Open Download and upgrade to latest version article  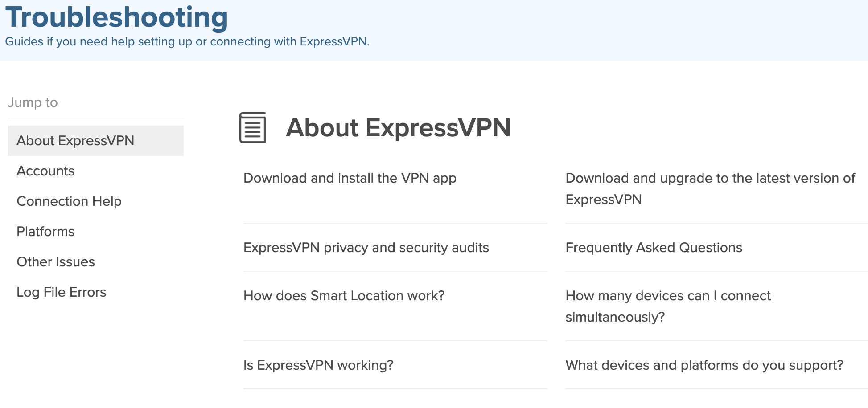tap(710, 189)
